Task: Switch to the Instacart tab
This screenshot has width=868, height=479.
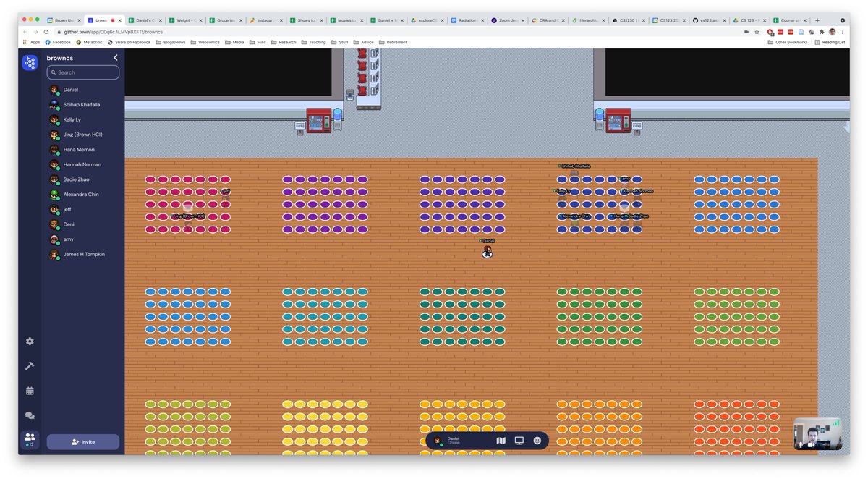Action: tap(266, 20)
